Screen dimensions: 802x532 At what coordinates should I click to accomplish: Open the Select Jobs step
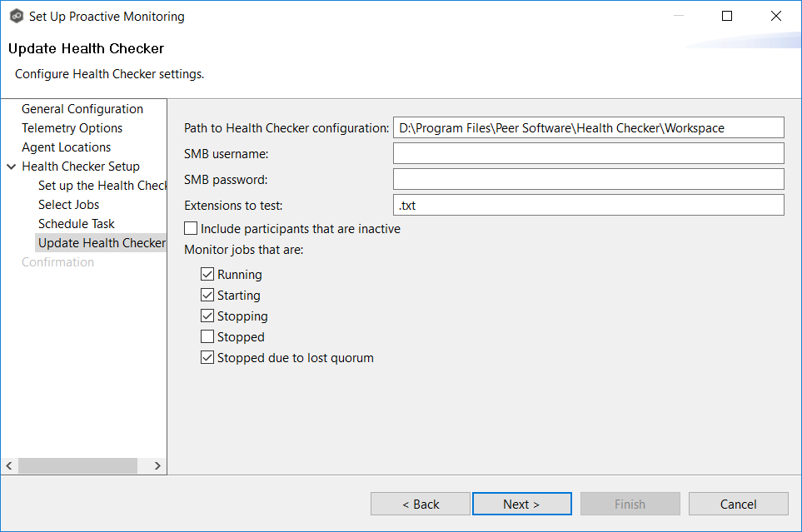click(x=68, y=205)
